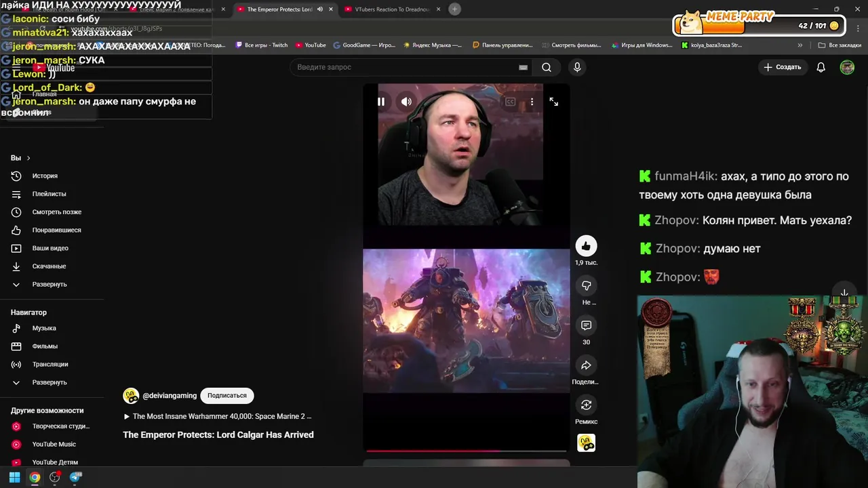Open the 'Игры для Windows' bookmark
Screen dimensions: 868x488
[642, 45]
